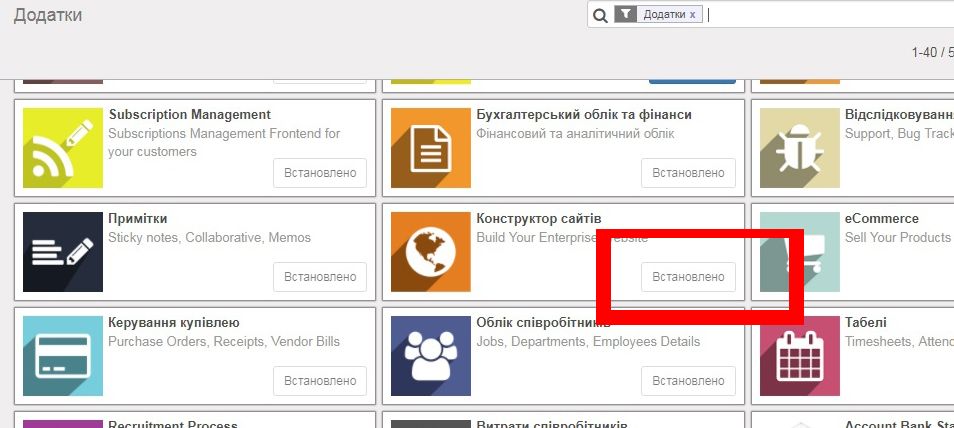Click the eCommerce shopping cart icon
The image size is (954, 428).
[x=799, y=252]
